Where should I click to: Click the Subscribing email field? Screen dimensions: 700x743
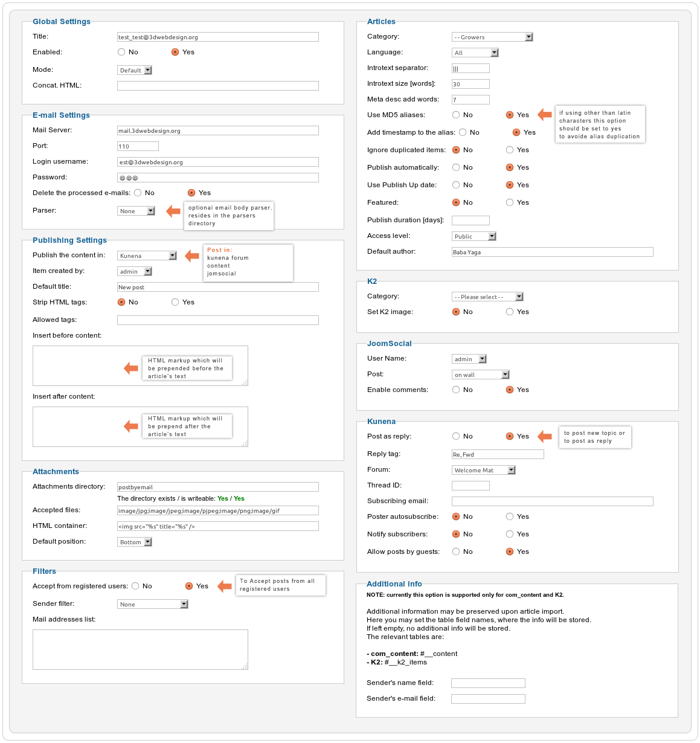pyautogui.click(x=553, y=501)
